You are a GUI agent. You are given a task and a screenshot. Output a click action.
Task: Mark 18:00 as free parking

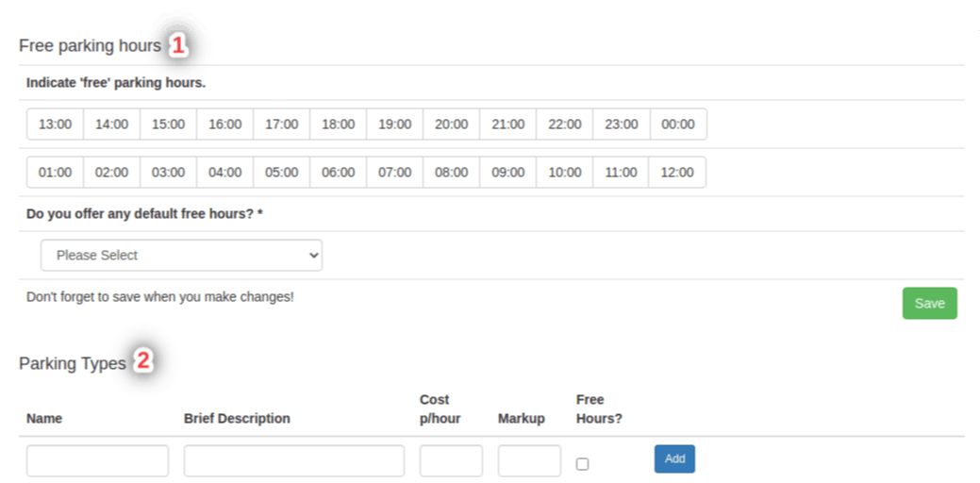338,125
